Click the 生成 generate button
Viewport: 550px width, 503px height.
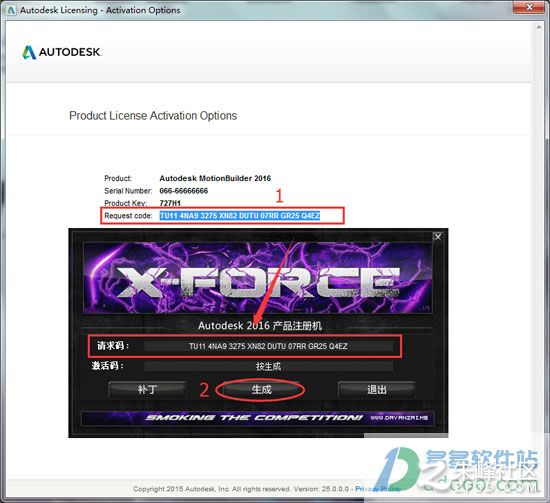pos(262,389)
